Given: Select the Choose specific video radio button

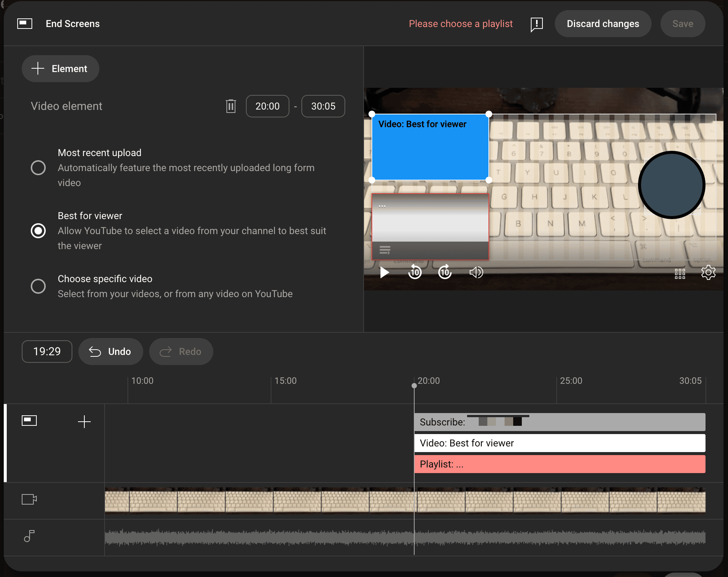Looking at the screenshot, I should [x=38, y=286].
